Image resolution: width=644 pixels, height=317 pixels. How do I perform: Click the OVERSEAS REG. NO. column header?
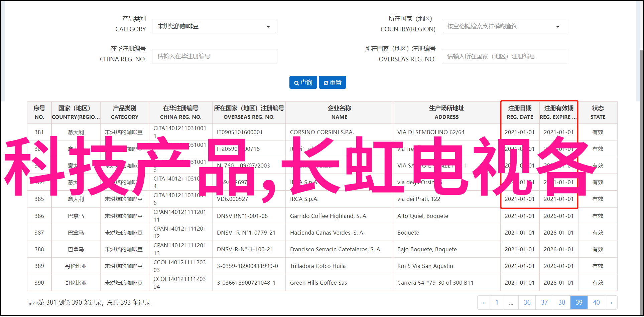249,113
